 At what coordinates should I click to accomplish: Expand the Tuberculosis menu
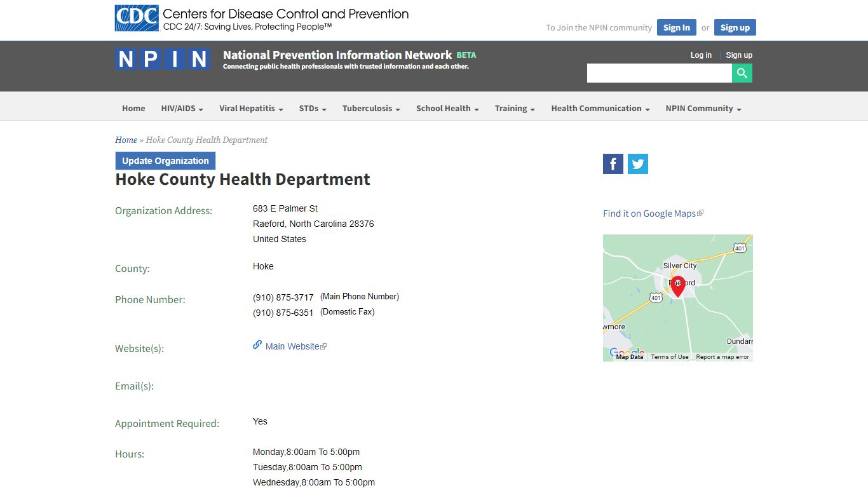tap(371, 109)
